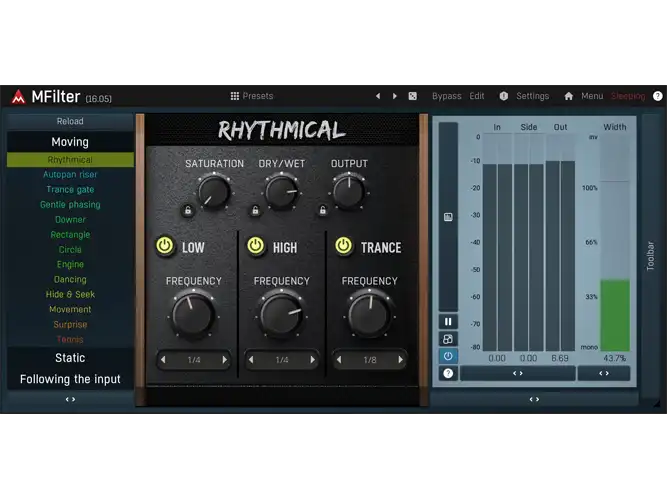The width and height of the screenshot is (667, 500).
Task: Open the meter help question icon
Action: pyautogui.click(x=448, y=374)
